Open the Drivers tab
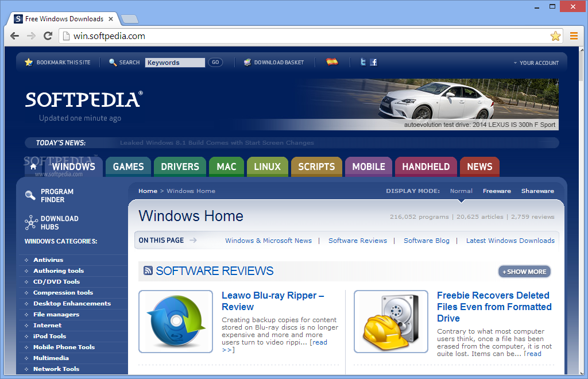 [x=180, y=167]
